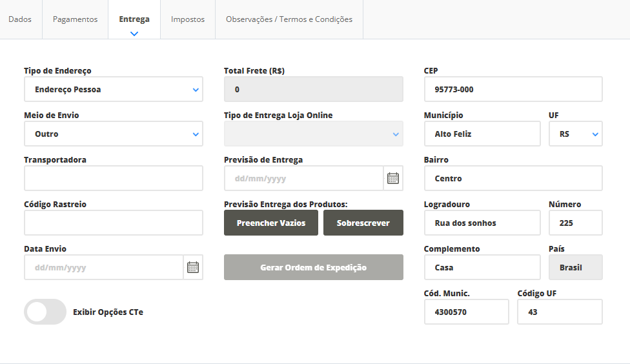Expand the Tipo de Endereço dropdown
Screen dimensions: 630x364
pos(114,90)
